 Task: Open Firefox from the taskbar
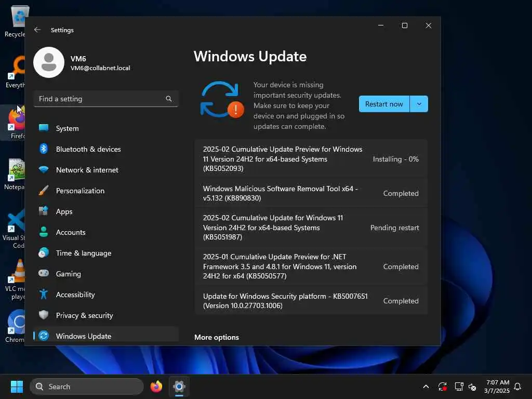[x=156, y=387]
